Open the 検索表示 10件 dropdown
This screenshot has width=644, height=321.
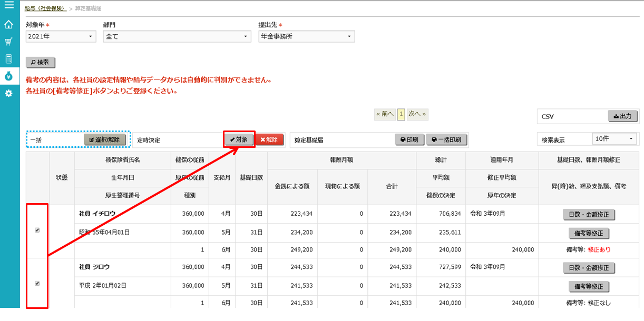(614, 139)
